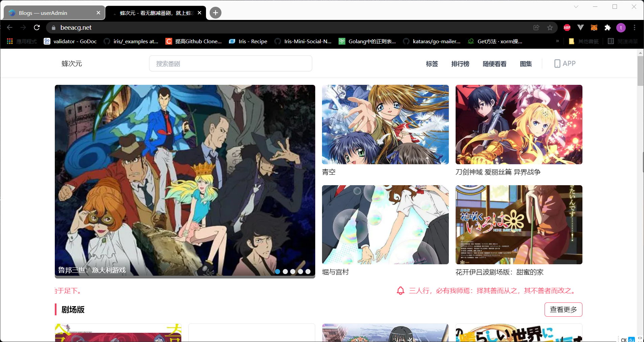644x342 pixels.
Task: Click the lock icon in address bar
Action: [x=53, y=28]
